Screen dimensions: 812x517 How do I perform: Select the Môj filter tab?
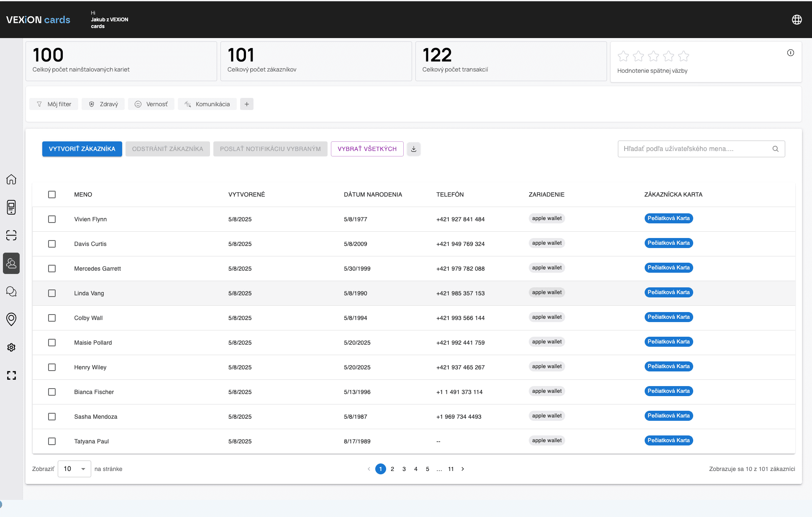pyautogui.click(x=54, y=104)
